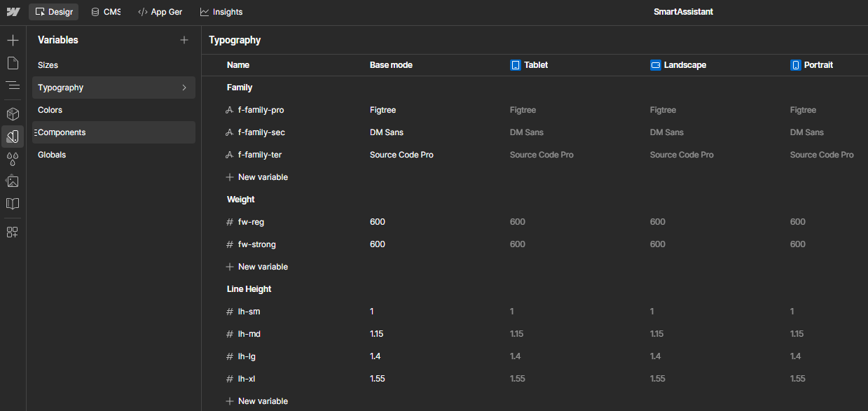This screenshot has height=411, width=868.
Task: Click the Tablet value of lh-xl
Action: point(518,379)
